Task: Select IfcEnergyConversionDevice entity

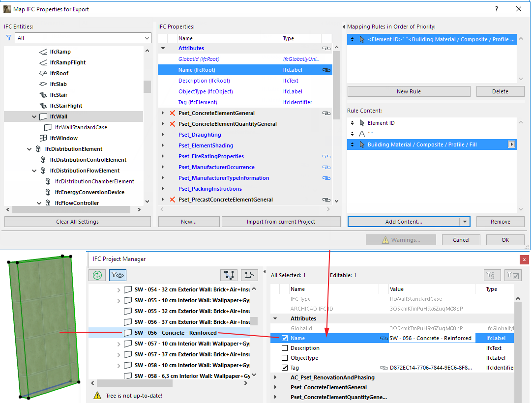Action: tap(89, 192)
